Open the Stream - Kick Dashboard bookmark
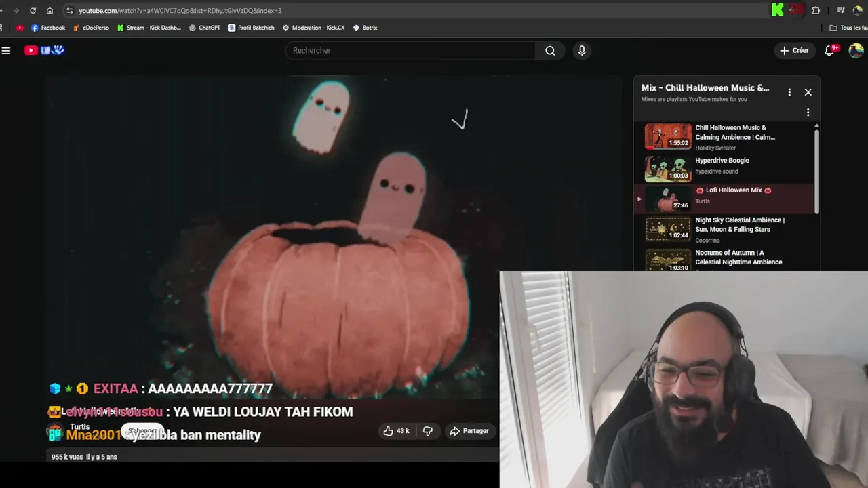The height and width of the screenshot is (488, 868). click(x=149, y=28)
